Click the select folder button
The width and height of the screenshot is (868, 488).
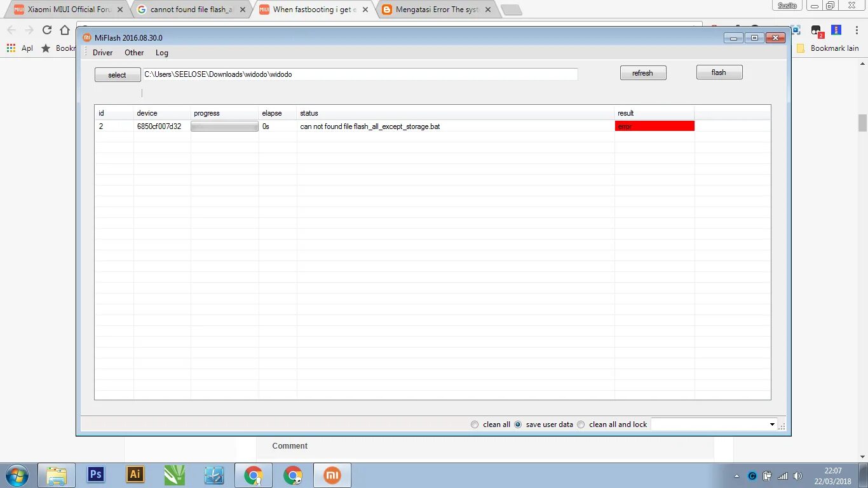[x=118, y=75]
